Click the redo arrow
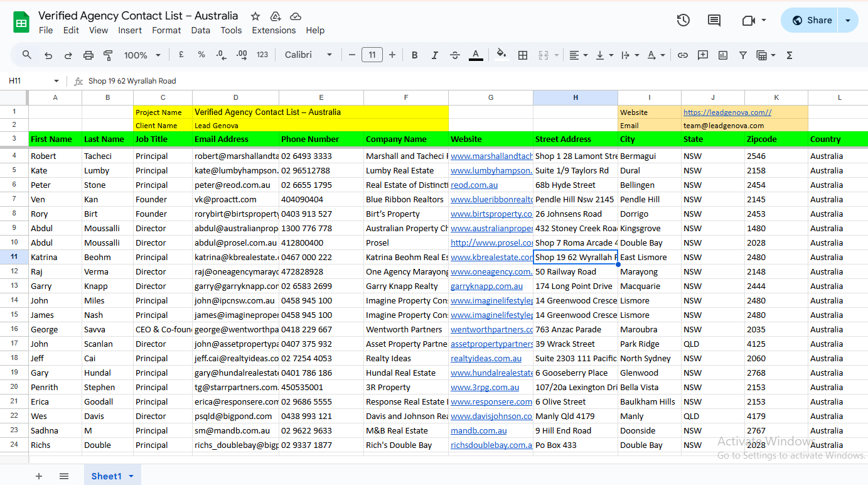The height and width of the screenshot is (485, 868). point(68,55)
